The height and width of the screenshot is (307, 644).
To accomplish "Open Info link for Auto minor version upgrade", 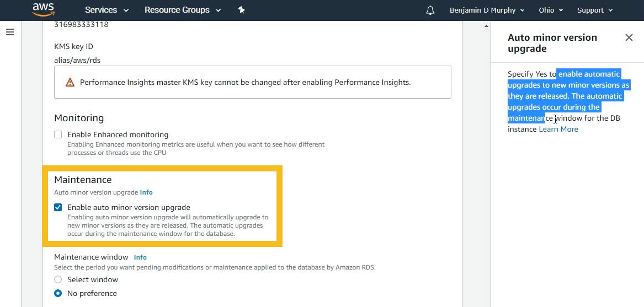I will (146, 192).
